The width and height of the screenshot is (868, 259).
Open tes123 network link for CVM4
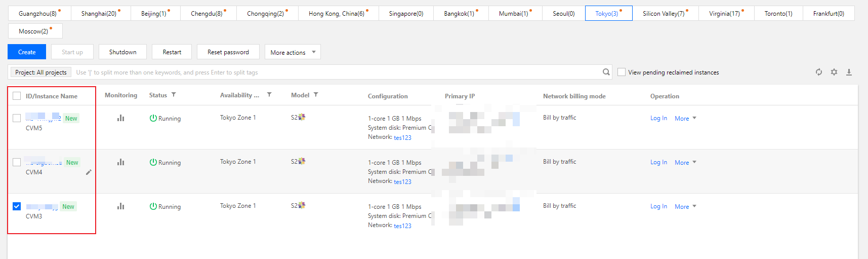402,181
